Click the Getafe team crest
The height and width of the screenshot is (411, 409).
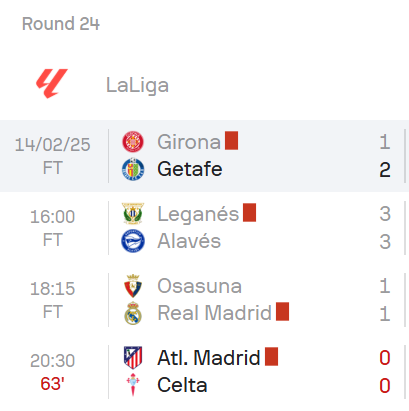133,169
